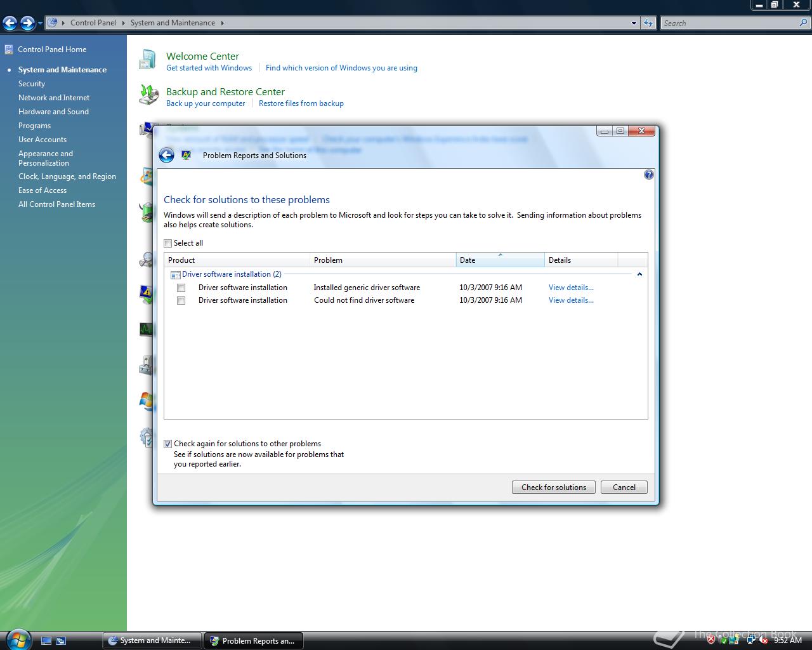
Task: Click the Control Panel Home icon
Action: 9,50
